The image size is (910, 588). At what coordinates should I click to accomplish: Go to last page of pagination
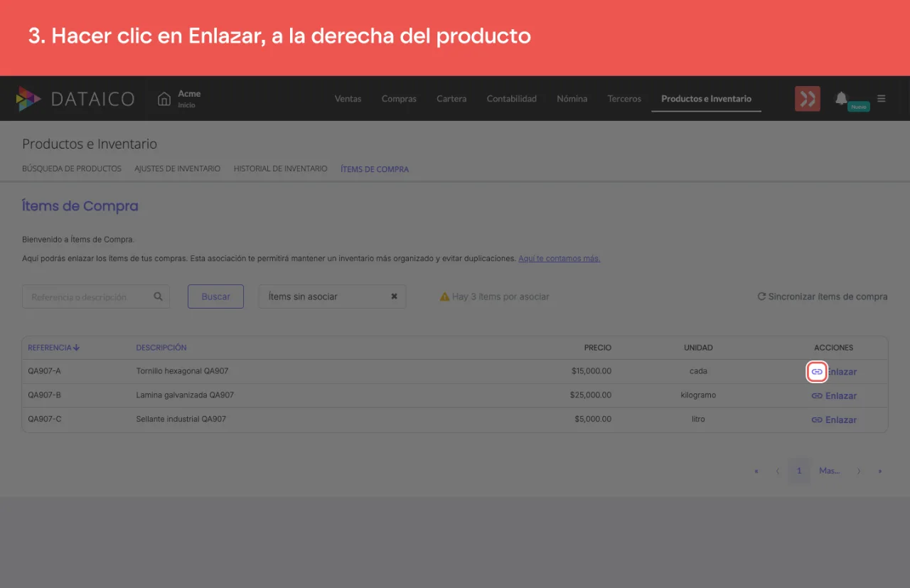click(x=880, y=471)
